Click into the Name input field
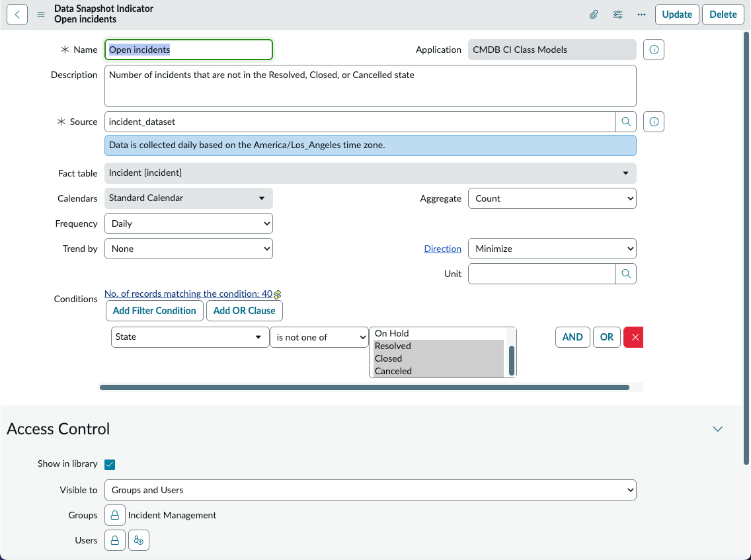Image resolution: width=751 pixels, height=560 pixels. tap(188, 50)
